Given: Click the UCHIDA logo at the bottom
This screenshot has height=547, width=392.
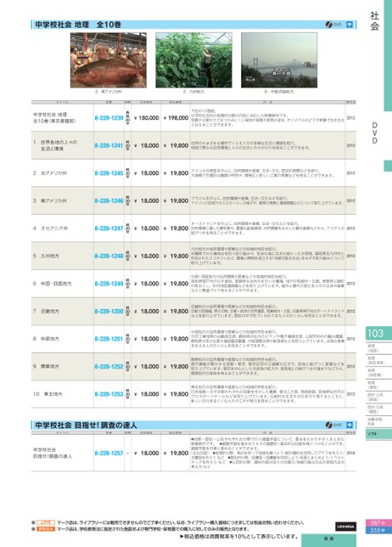Looking at the screenshot, I should (345, 526).
